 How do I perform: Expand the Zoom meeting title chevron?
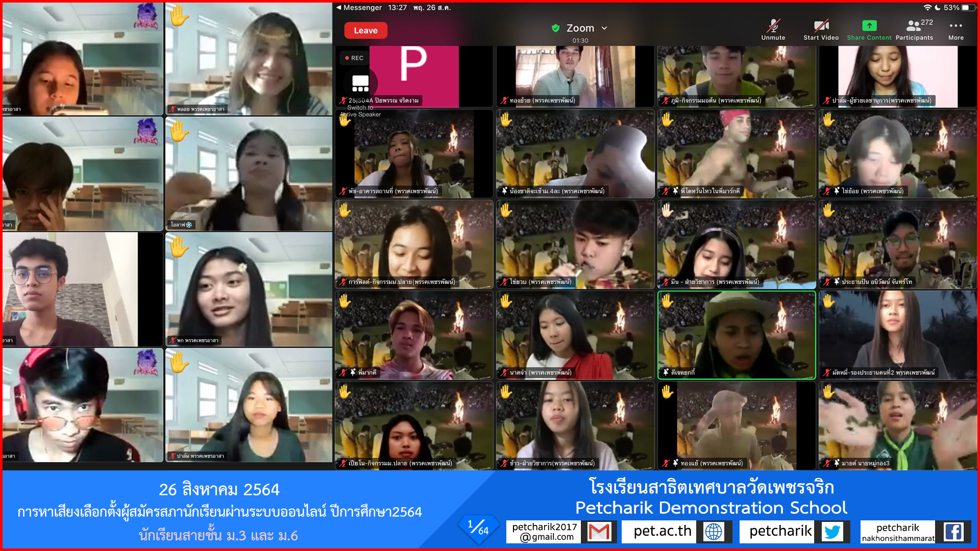[x=604, y=28]
